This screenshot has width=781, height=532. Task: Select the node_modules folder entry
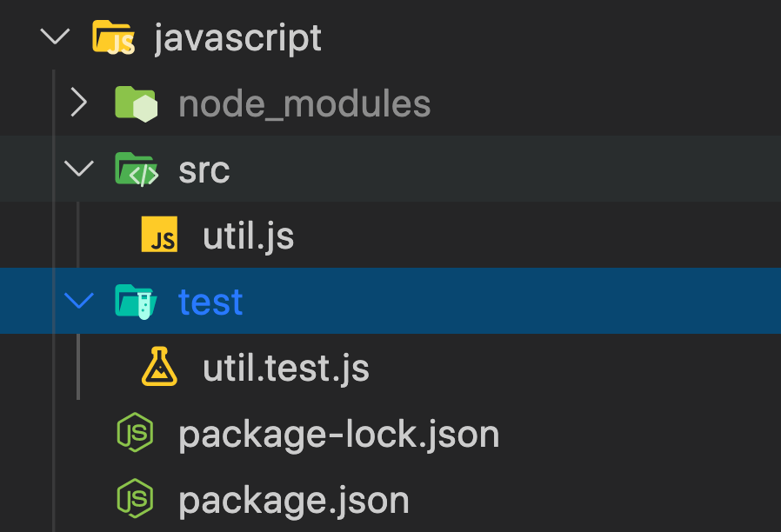tap(304, 103)
